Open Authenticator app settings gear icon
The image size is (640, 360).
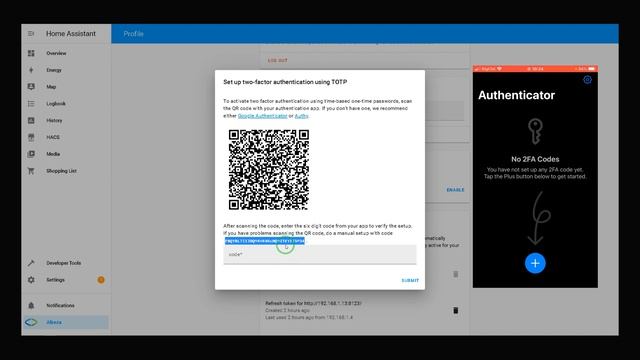click(x=587, y=80)
